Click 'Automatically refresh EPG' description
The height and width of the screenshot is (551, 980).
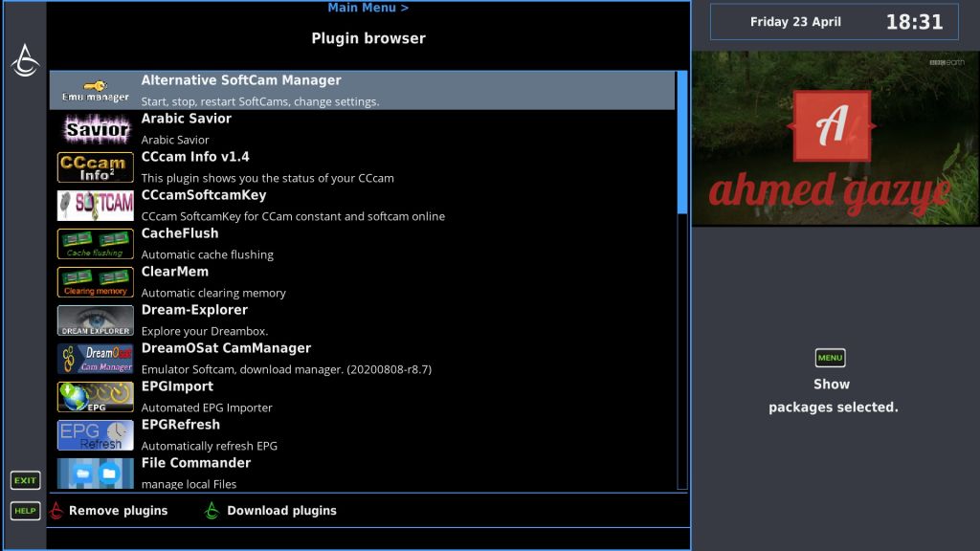pos(210,446)
